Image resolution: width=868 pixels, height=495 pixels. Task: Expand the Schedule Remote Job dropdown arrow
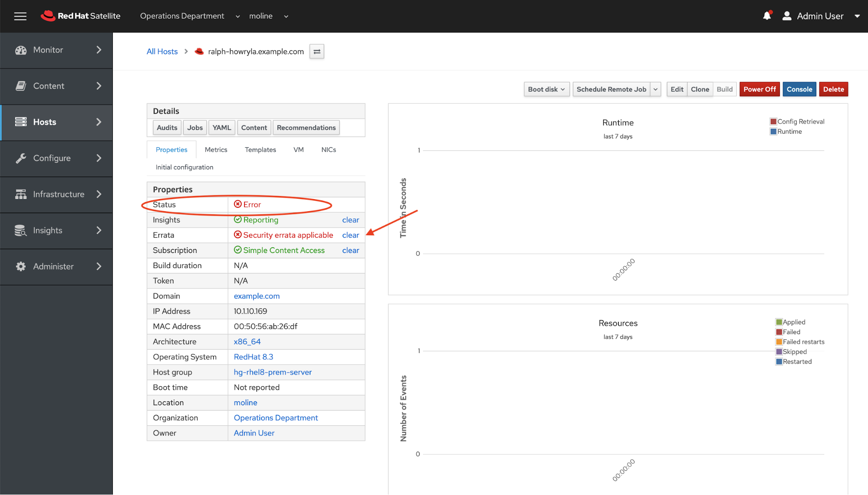(x=655, y=89)
